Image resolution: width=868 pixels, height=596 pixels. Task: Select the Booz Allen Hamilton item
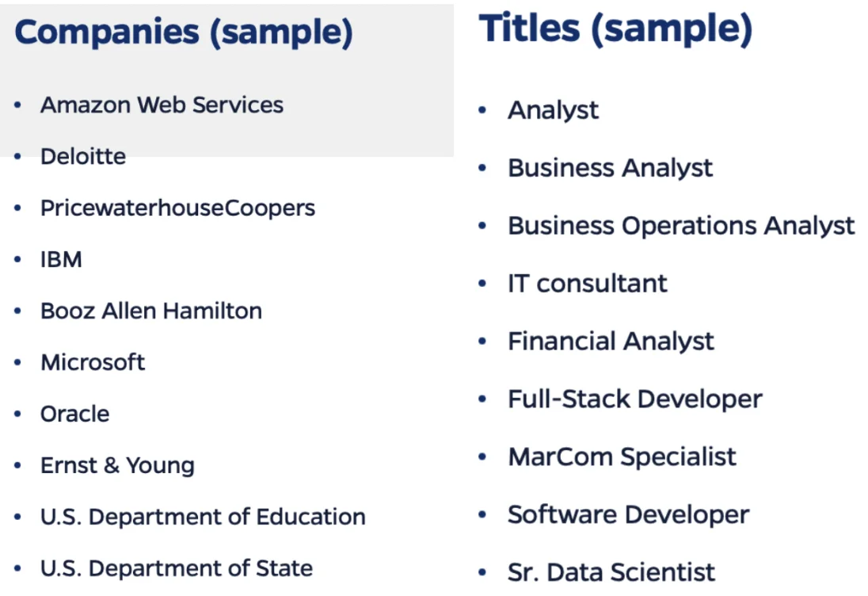tap(151, 311)
